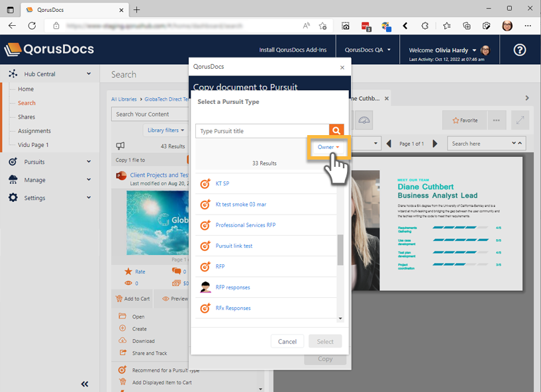Screen dimensions: 541x392
Task: Go to previous page in preview
Action: pos(389,144)
